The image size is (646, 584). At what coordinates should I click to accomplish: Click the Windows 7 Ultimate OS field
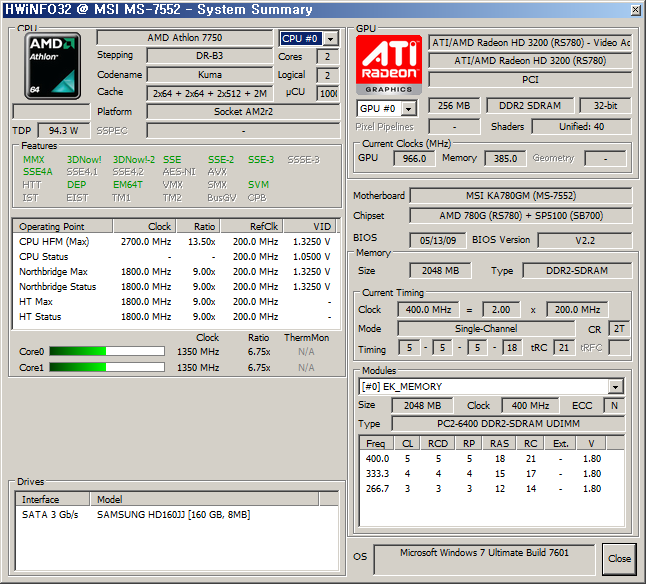[484, 559]
